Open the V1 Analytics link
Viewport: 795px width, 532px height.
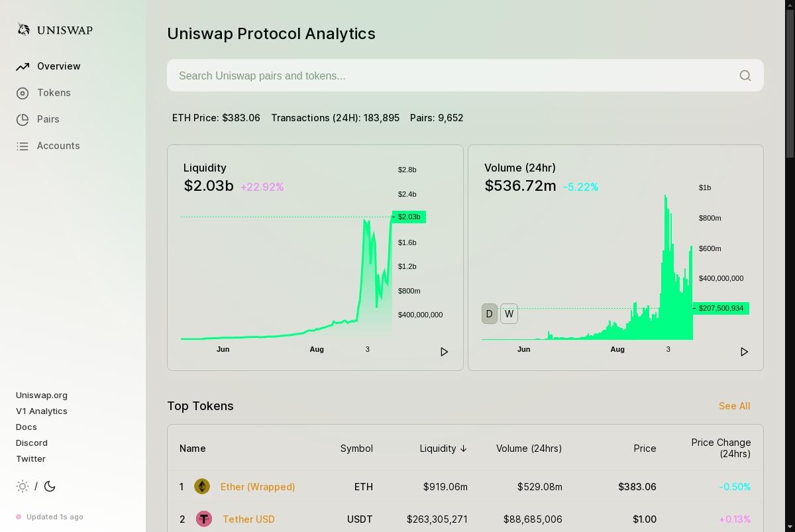pos(42,411)
